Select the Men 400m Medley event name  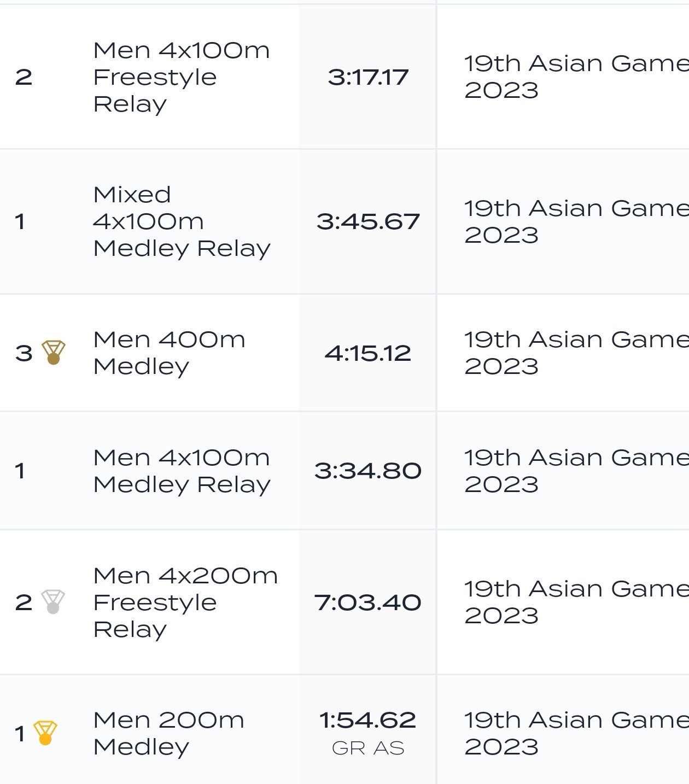click(169, 353)
